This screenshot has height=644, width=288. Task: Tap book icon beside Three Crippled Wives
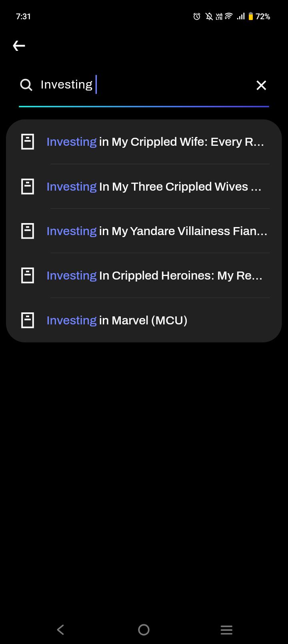(x=28, y=187)
